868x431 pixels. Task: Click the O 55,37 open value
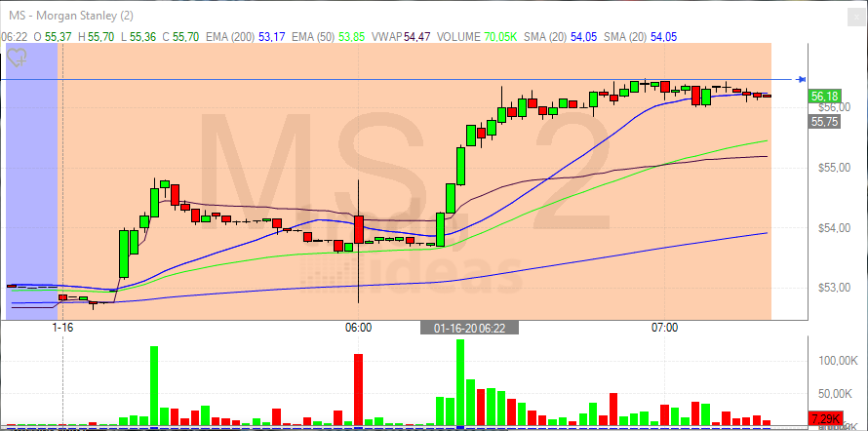pos(53,37)
